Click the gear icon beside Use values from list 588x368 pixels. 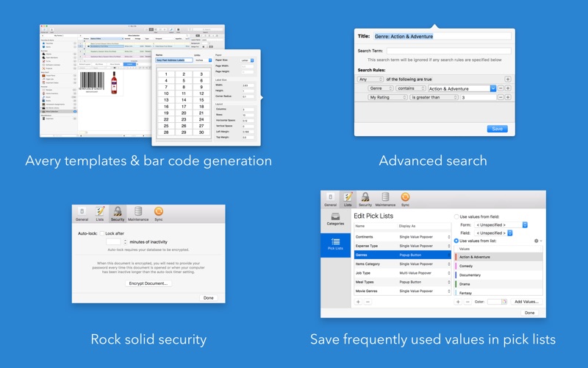tap(537, 241)
